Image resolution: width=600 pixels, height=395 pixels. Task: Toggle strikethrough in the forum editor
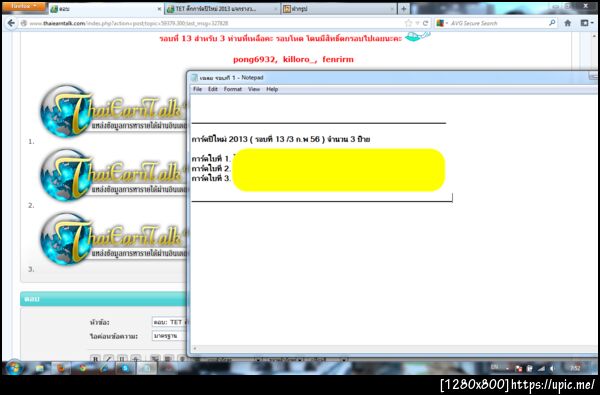coord(135,359)
